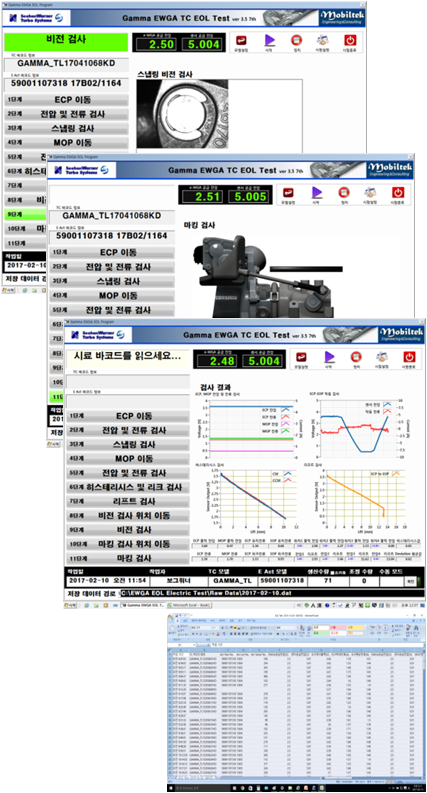Select the Gamma EWGA EOL taskbar item
The image size is (427, 793).
click(142, 605)
